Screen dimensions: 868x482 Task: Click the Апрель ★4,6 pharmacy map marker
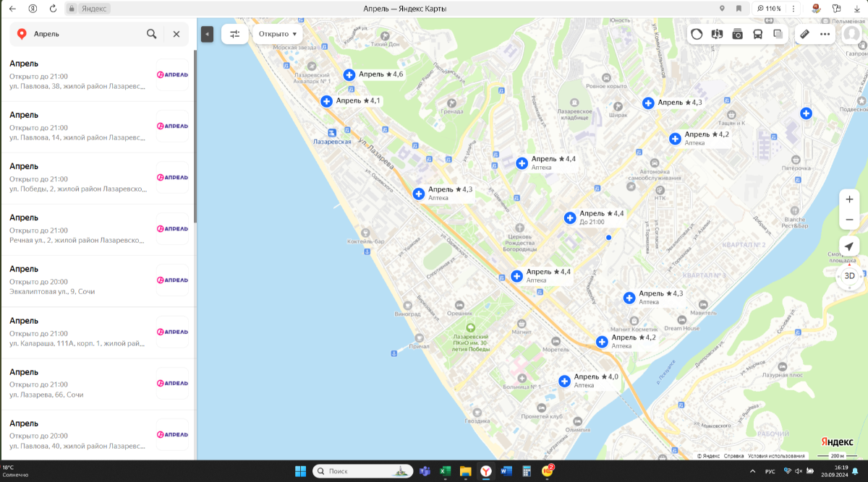pyautogui.click(x=349, y=75)
